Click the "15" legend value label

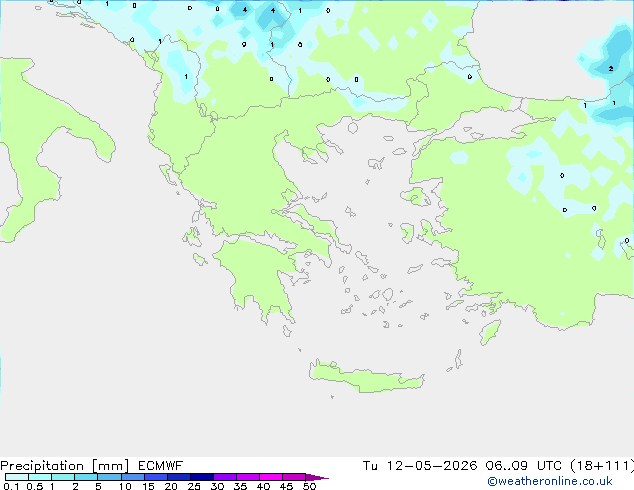[x=148, y=486]
